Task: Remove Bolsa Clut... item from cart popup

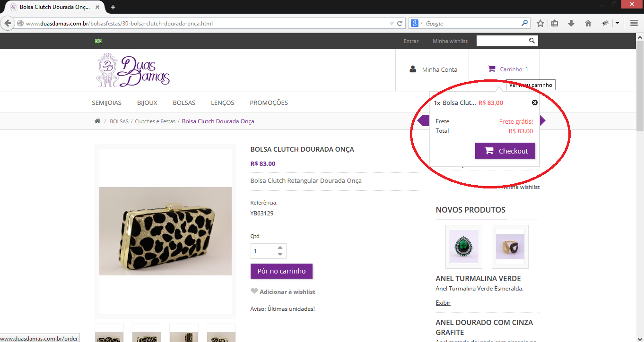Action: pos(535,103)
